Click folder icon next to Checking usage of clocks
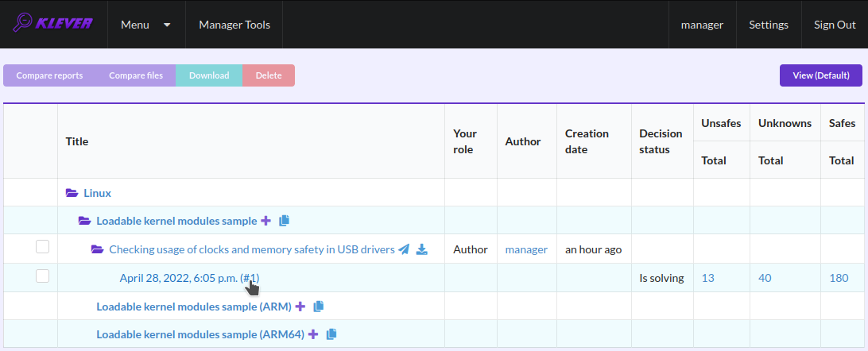 tap(98, 249)
